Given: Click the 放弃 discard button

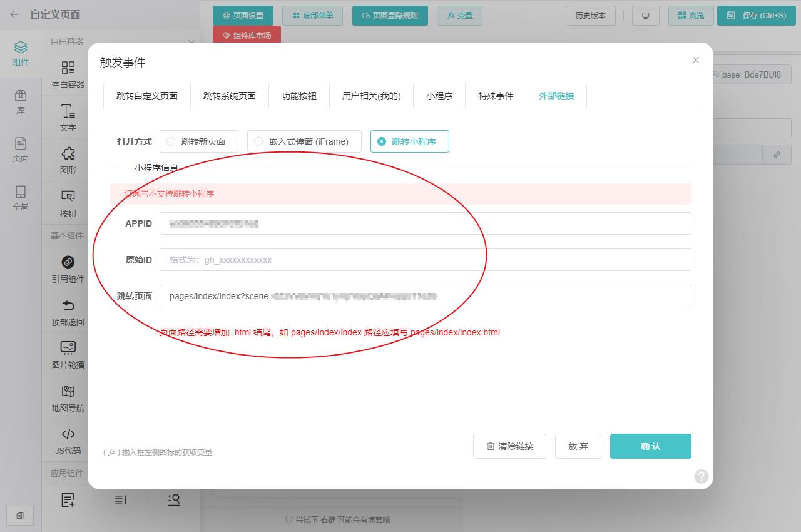Looking at the screenshot, I should [578, 446].
